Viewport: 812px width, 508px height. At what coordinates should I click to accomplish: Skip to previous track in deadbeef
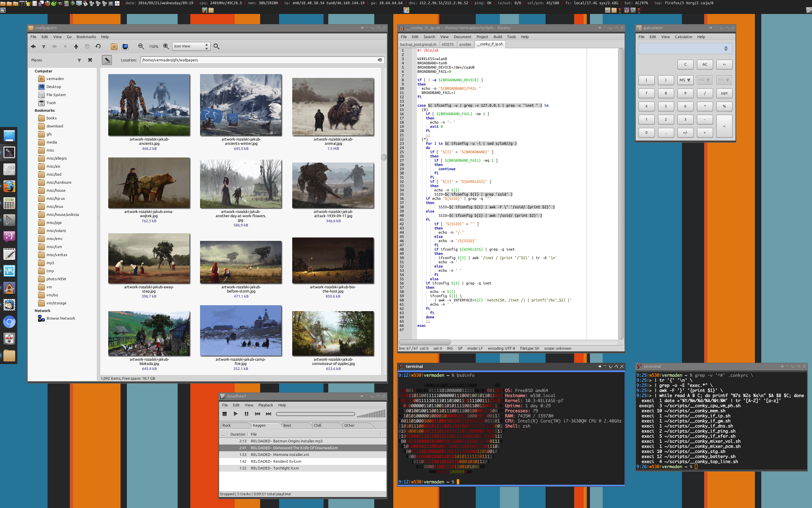258,414
